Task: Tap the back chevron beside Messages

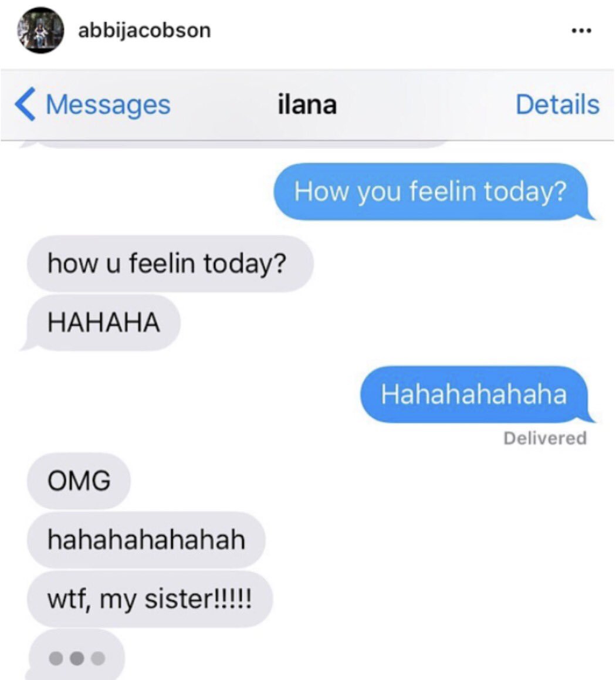Action: coord(25,104)
